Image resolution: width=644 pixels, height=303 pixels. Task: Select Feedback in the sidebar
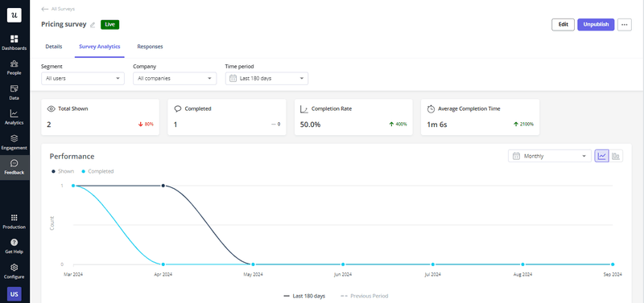14,167
